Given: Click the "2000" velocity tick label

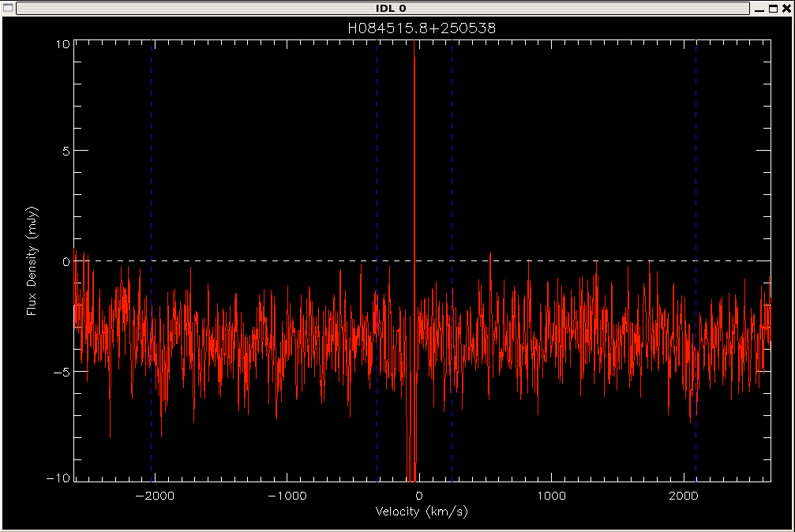Looking at the screenshot, I should (684, 496).
